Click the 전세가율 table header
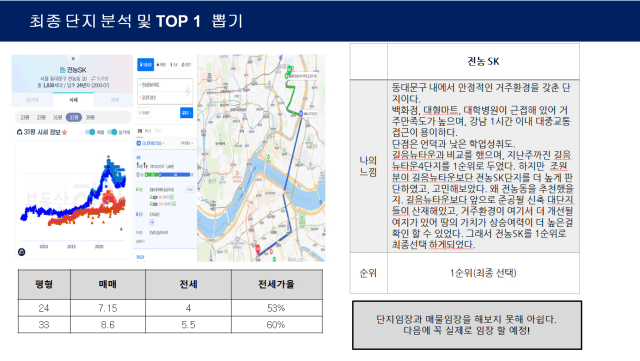The height and width of the screenshot is (361, 640). (277, 284)
